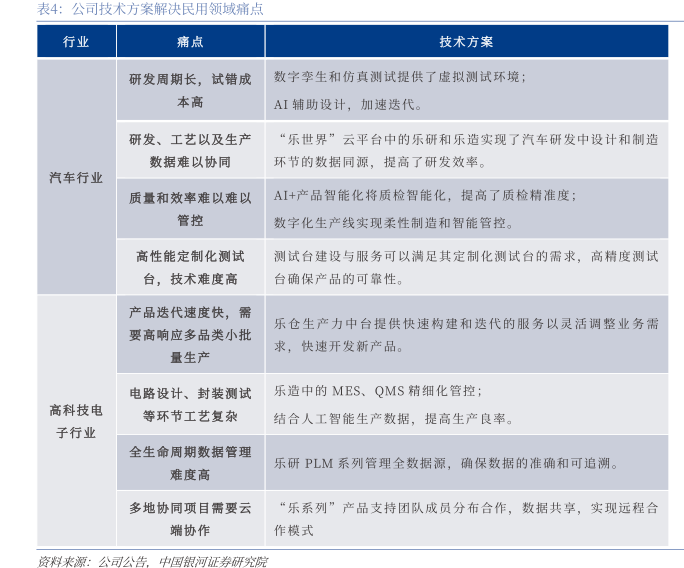Click the 研发周期长，试错成本高 pain point cell

(x=190, y=90)
